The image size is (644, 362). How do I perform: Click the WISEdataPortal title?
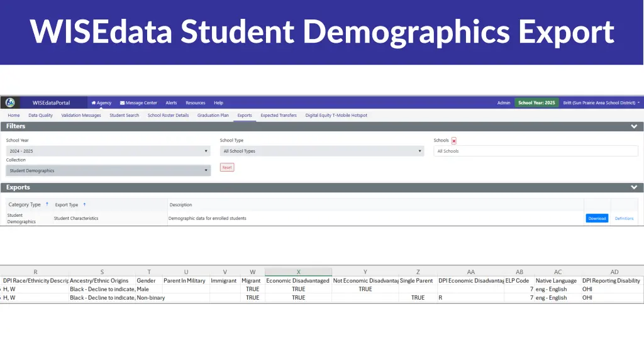tap(52, 102)
